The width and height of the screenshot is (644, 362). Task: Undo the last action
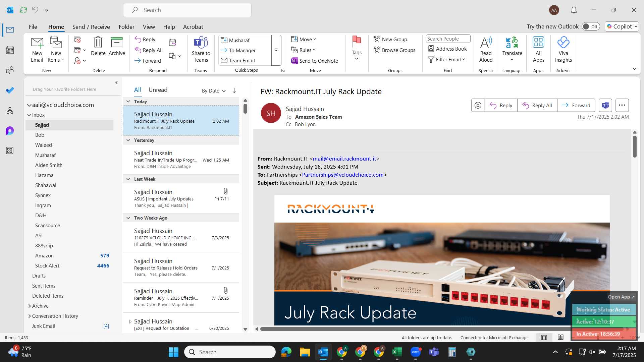click(x=35, y=10)
